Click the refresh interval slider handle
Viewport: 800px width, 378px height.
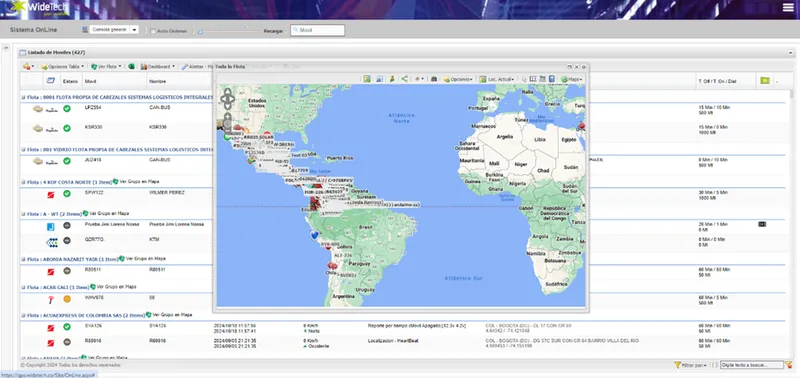(x=201, y=32)
